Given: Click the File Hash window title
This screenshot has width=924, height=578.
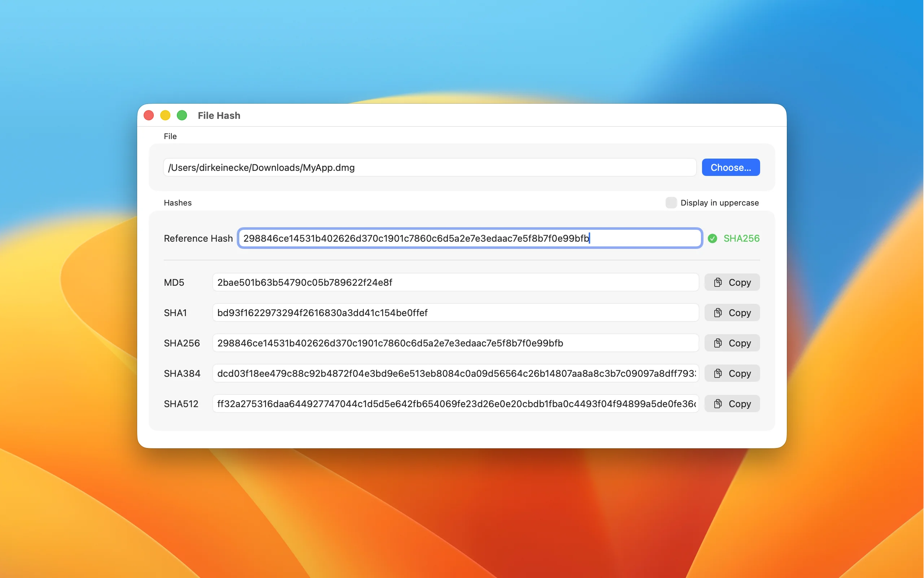Looking at the screenshot, I should coord(219,116).
